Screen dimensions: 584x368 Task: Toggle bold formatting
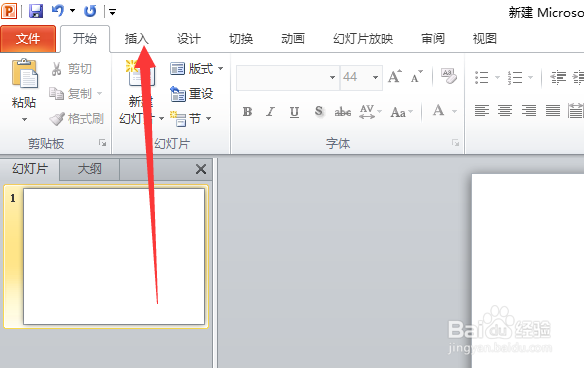[x=247, y=111]
